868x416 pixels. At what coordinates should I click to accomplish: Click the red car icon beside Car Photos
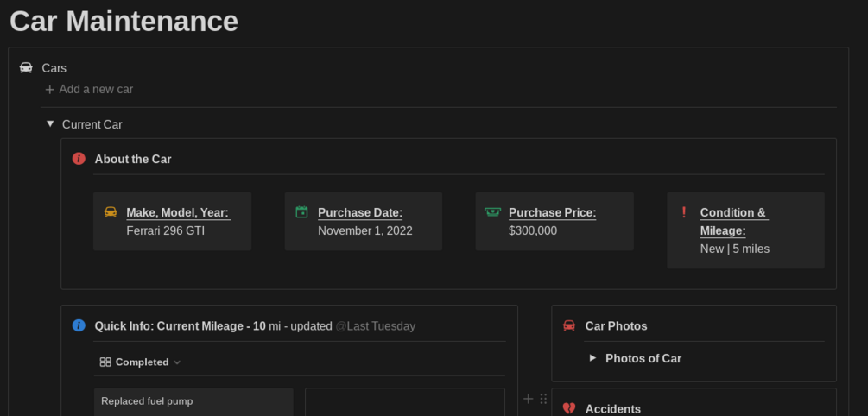[569, 325]
